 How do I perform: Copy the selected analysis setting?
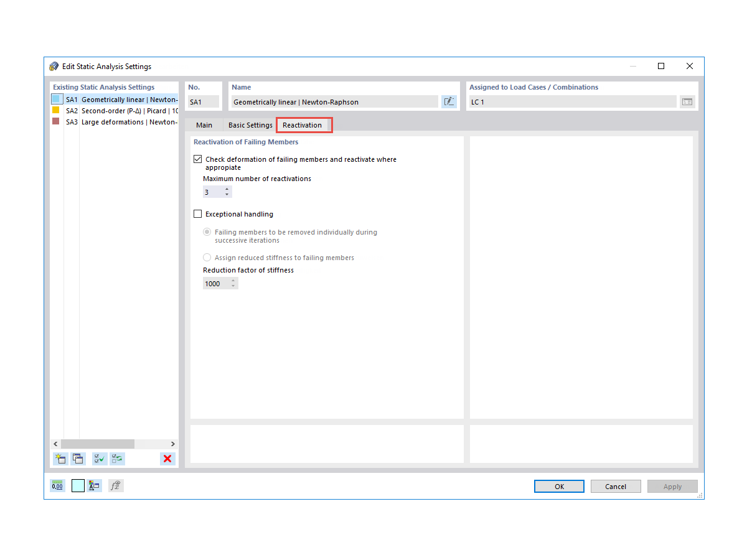(x=78, y=459)
